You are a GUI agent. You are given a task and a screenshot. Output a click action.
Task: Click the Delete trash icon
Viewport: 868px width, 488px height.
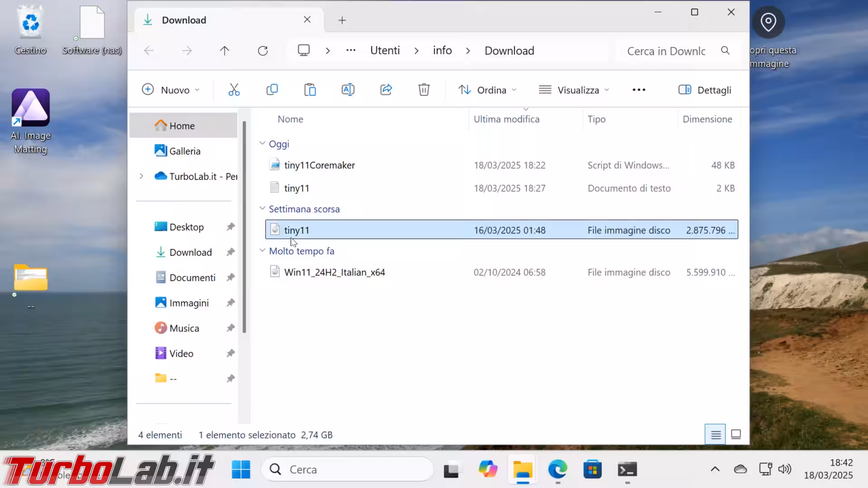[424, 90]
